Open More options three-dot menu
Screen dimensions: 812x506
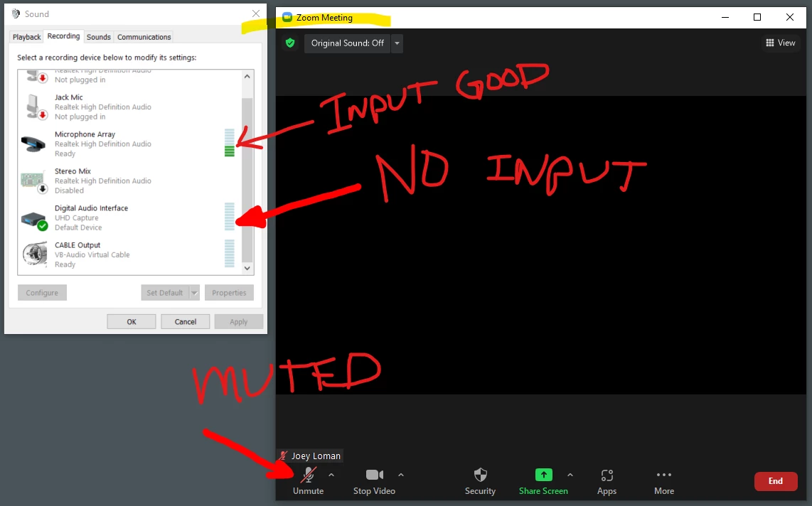coord(664,481)
